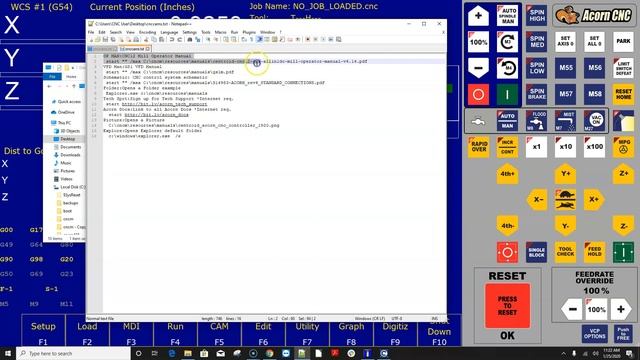
Task: Decrease feedrate override with minus
Action: point(572,309)
